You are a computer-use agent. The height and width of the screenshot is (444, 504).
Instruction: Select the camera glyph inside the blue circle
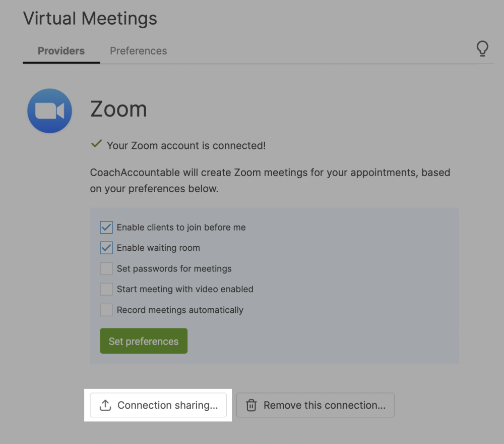[49, 110]
